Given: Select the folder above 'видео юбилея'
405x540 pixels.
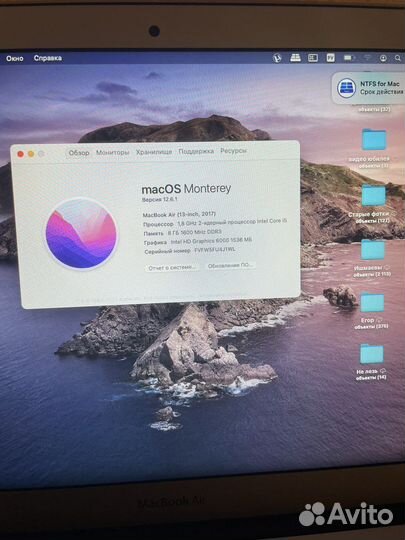Looking at the screenshot, I should 374,139.
